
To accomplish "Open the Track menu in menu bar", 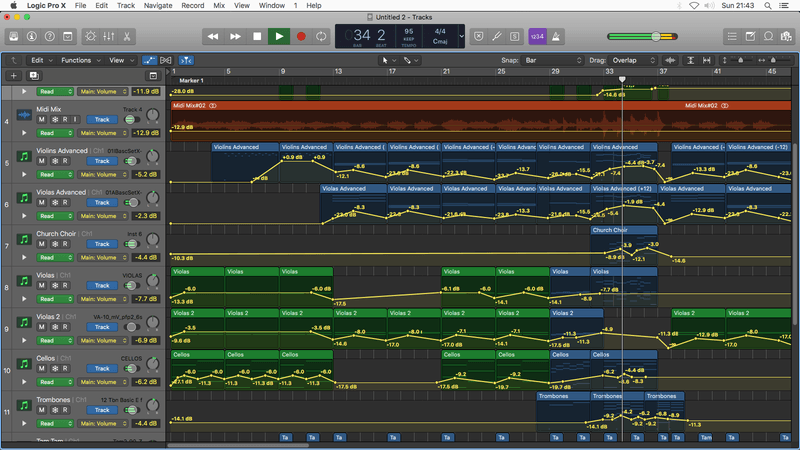I will click(x=126, y=6).
